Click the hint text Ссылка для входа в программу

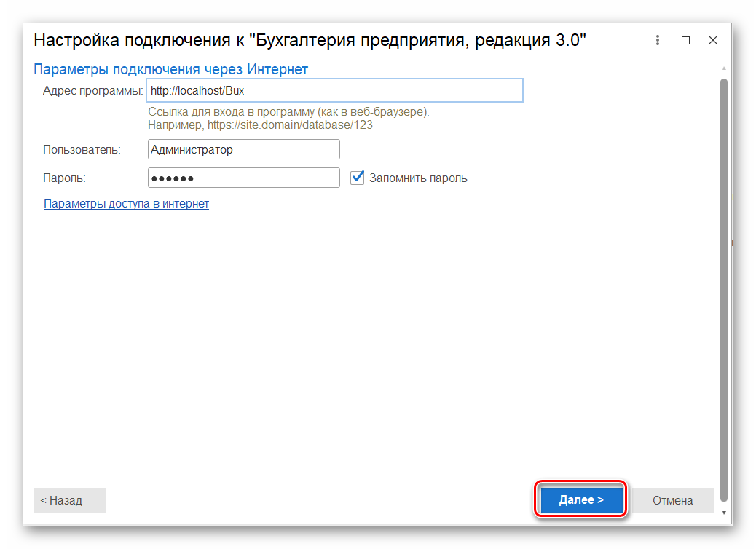tap(288, 112)
